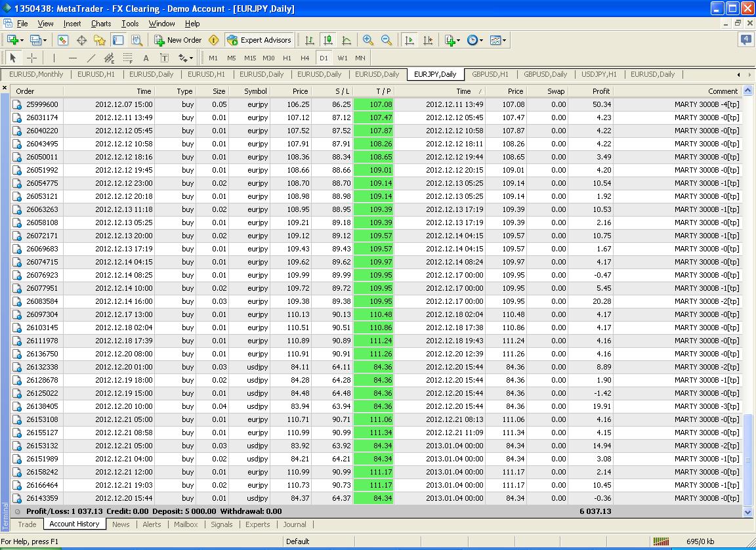Screen dimensions: 756x550
Task: Click scrollbar up arrow in history list
Action: point(748,90)
